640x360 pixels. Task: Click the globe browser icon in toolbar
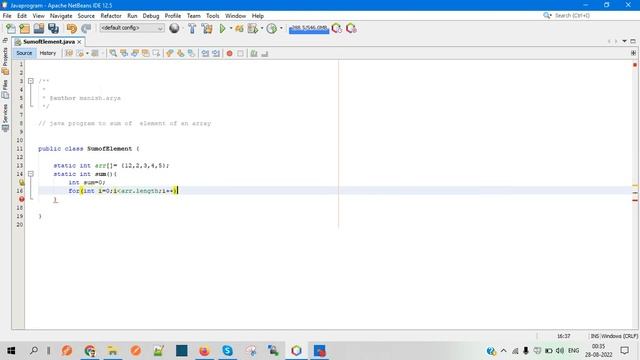click(174, 28)
